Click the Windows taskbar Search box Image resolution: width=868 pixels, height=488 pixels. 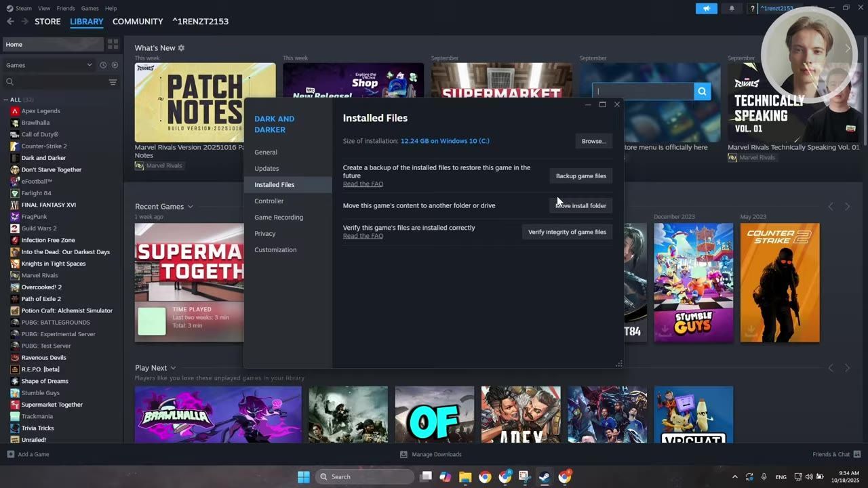coord(365,476)
